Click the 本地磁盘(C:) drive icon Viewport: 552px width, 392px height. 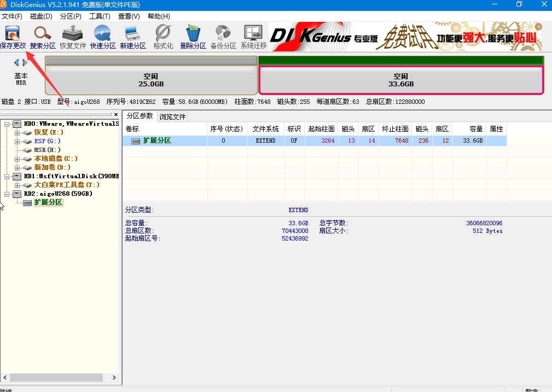27,159
